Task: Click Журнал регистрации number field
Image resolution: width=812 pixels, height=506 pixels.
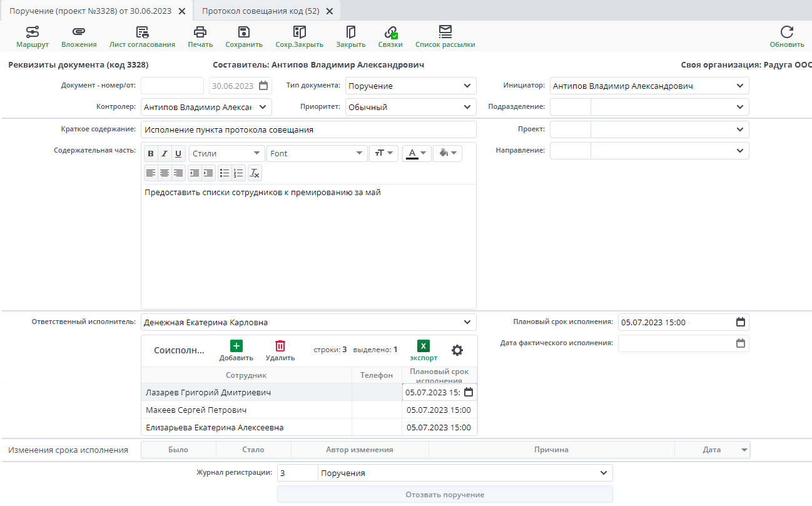Action: pyautogui.click(x=298, y=473)
